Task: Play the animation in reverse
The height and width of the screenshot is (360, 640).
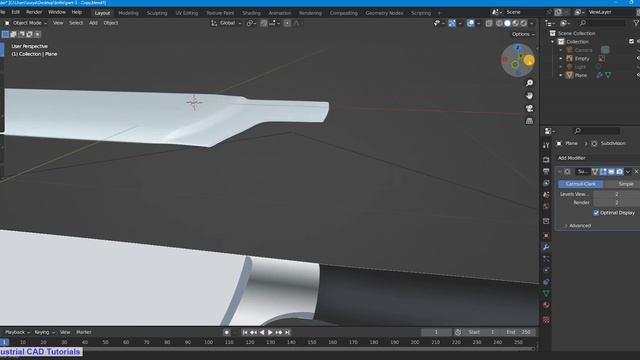Action: pyautogui.click(x=262, y=332)
